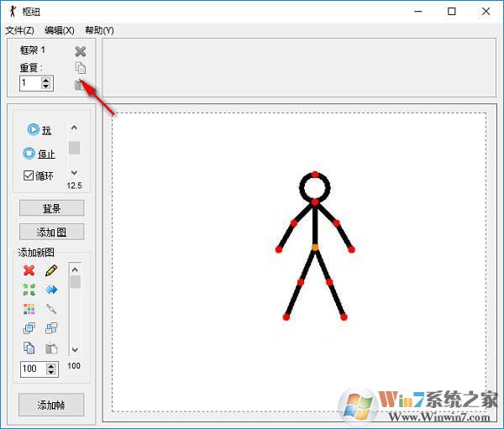Screen dimensions: 504x429
Task: Open the 文件(Z) menu
Action: (19, 30)
